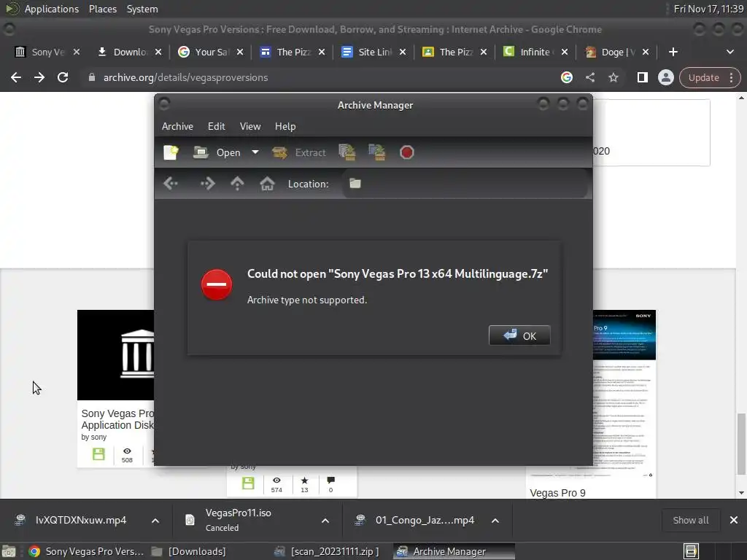Image resolution: width=747 pixels, height=560 pixels.
Task: Open the Help menu in Archive Manager
Action: [x=285, y=126]
